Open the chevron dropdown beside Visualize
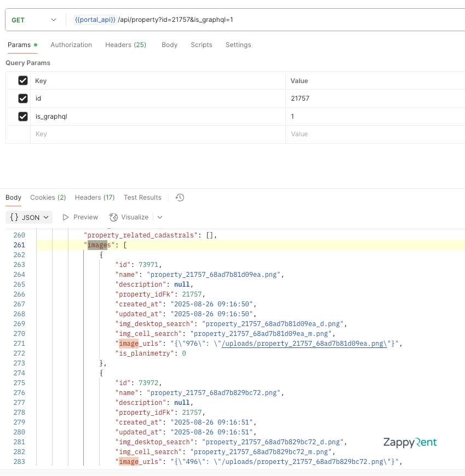Screen dimensions: 465x476 pos(160,217)
